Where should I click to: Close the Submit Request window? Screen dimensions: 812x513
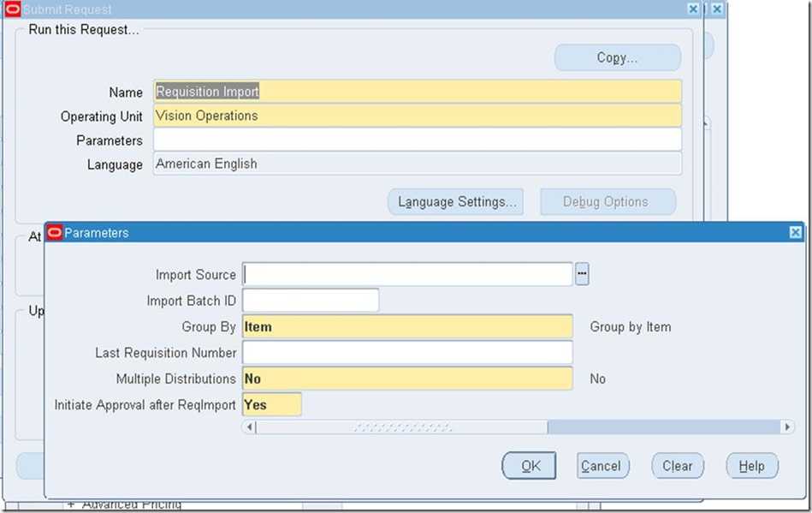(x=693, y=9)
